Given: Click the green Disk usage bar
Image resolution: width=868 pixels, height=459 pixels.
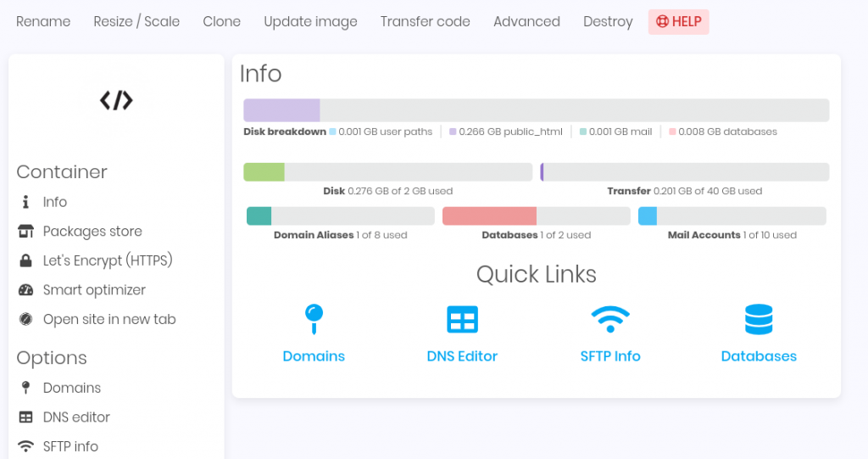Looking at the screenshot, I should (x=388, y=172).
